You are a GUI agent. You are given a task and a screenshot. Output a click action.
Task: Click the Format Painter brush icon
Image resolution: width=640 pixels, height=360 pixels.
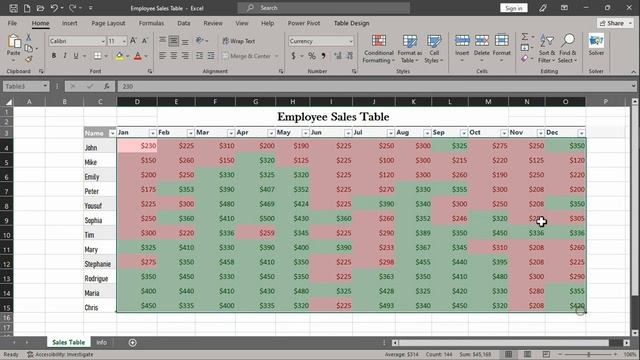click(29, 59)
